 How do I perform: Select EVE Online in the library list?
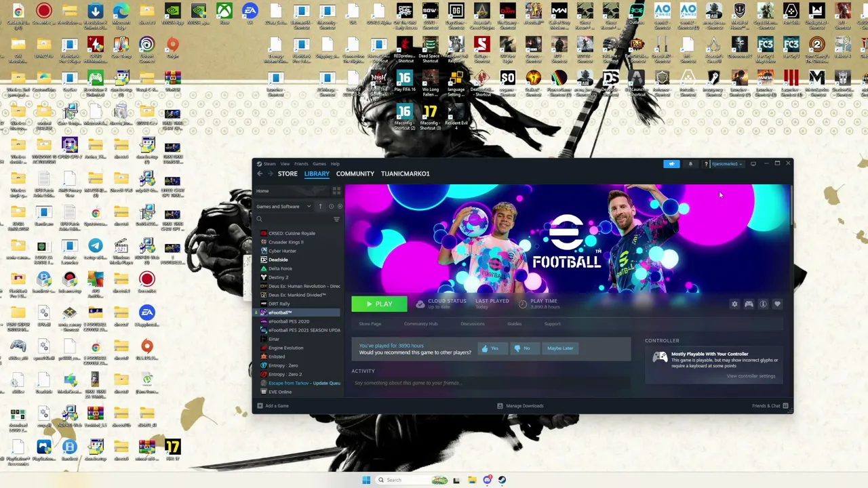point(280,392)
